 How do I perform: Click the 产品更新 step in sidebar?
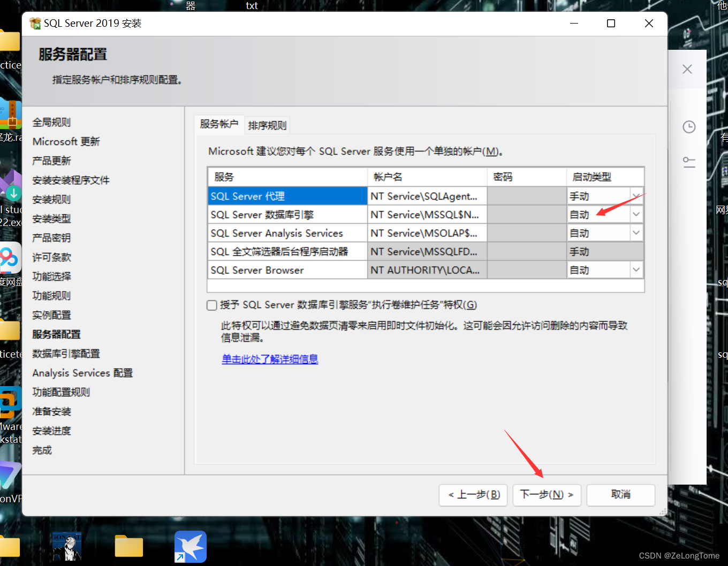pos(51,161)
